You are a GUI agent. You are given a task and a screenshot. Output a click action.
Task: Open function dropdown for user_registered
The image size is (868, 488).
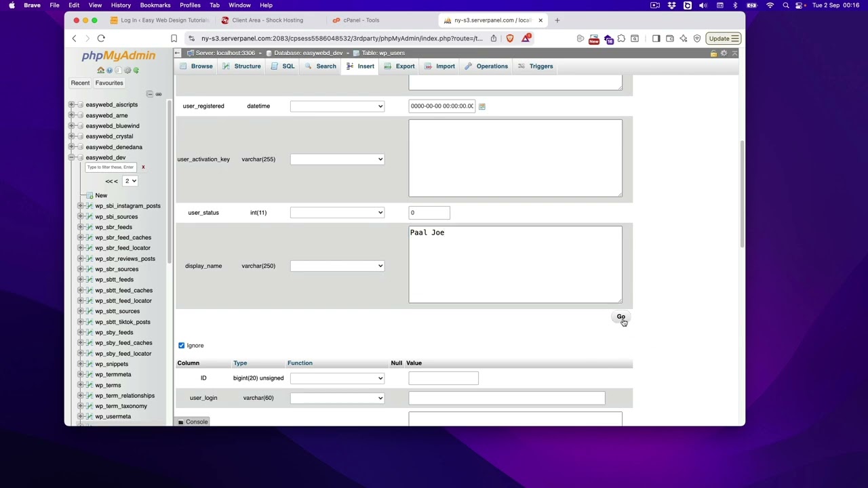coord(337,106)
